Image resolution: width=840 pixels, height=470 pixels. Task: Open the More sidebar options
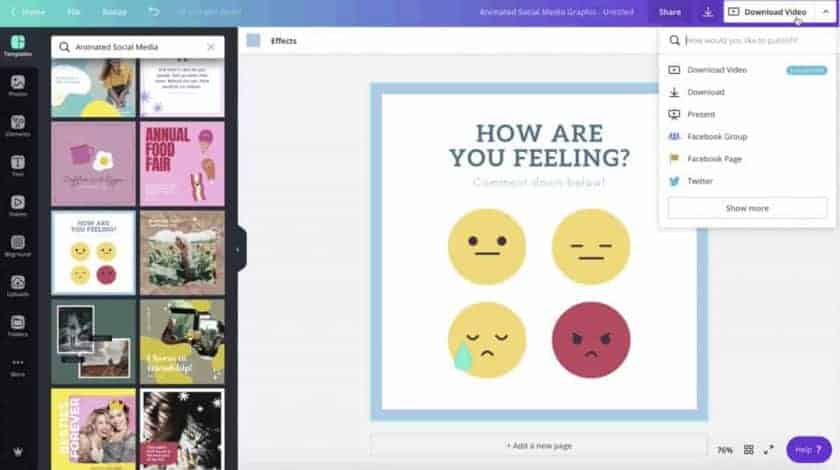[18, 367]
